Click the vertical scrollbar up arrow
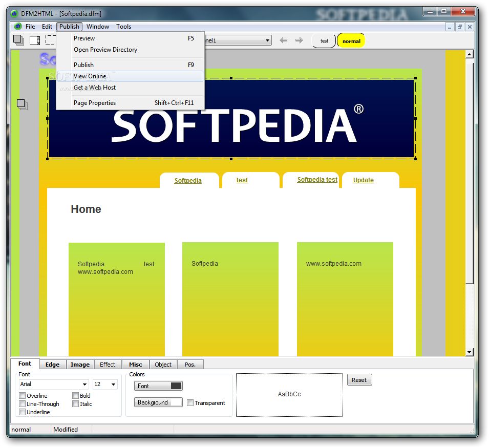The height and width of the screenshot is (448, 489). pyautogui.click(x=470, y=54)
